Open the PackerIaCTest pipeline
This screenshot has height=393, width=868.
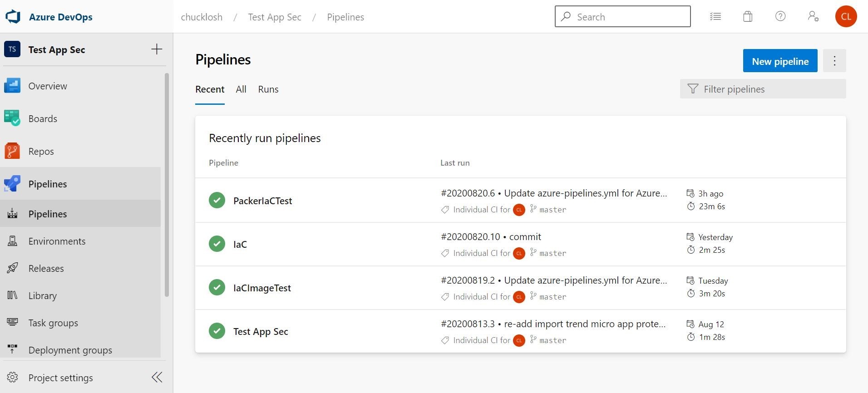[262, 201]
